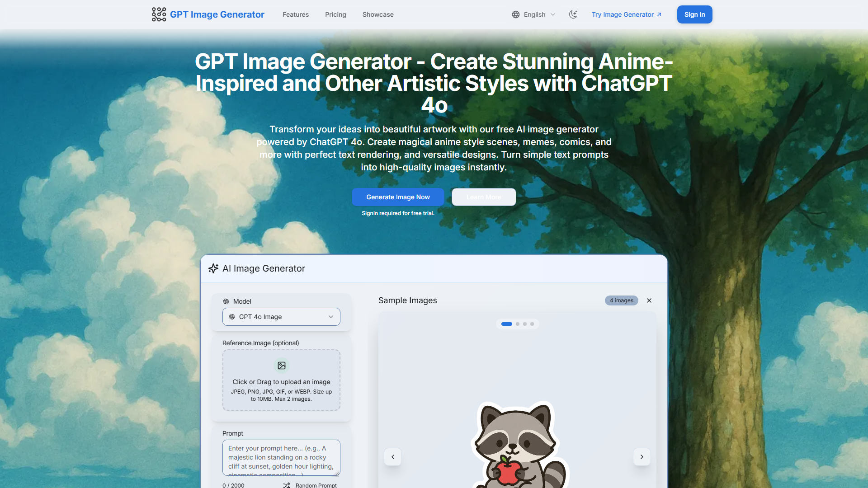Viewport: 868px width, 488px height.
Task: Click the Sign In button
Action: (694, 14)
